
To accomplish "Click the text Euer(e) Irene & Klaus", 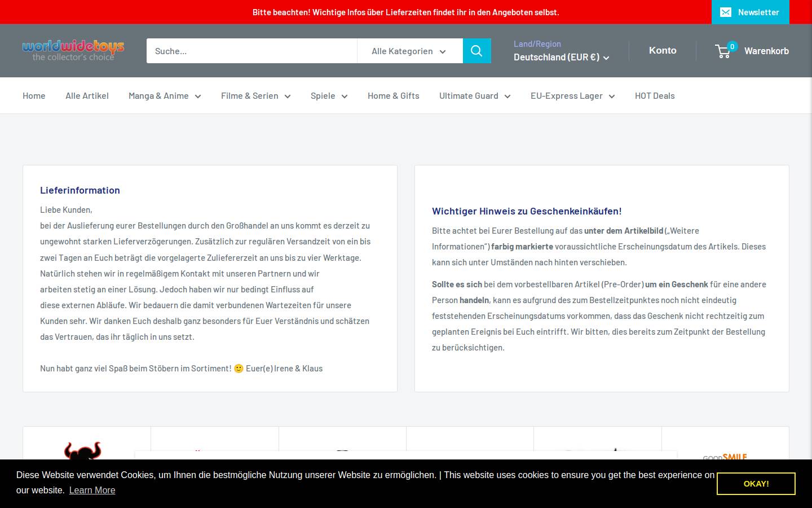I will 284,368.
